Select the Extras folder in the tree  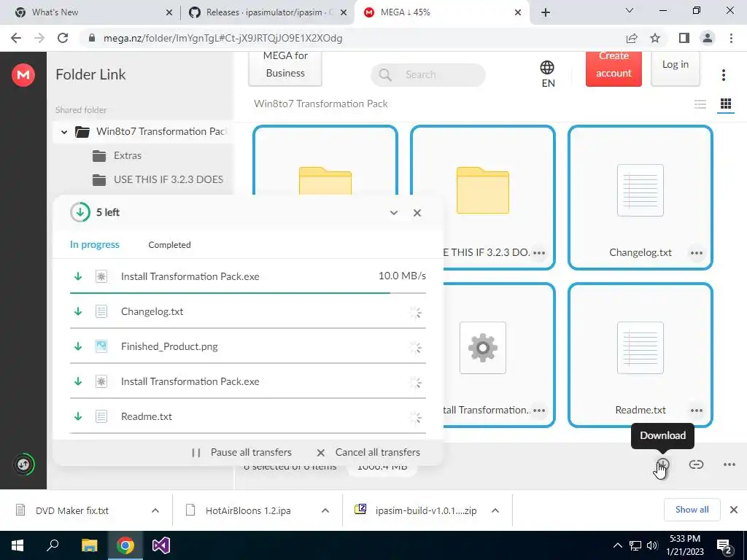pyautogui.click(x=127, y=156)
